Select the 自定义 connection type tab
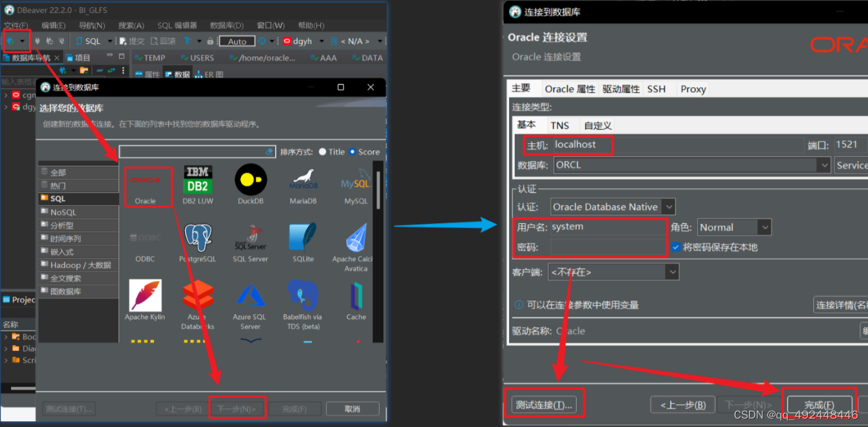This screenshot has width=868, height=427. tap(597, 125)
